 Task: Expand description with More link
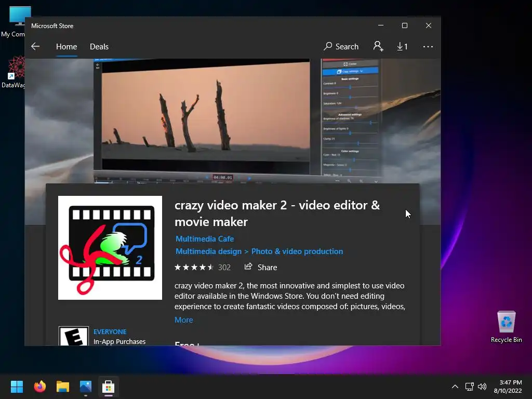(x=183, y=320)
